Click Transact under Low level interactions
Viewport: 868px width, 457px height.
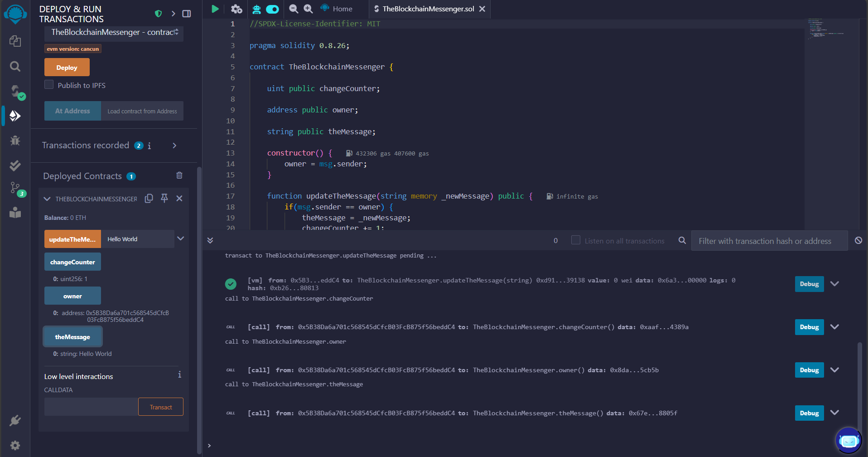(160, 407)
